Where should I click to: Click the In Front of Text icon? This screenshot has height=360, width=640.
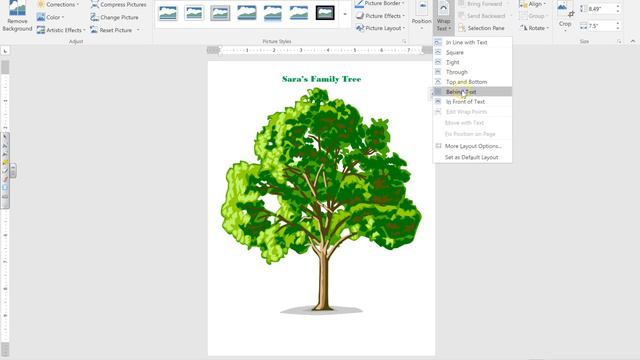[x=438, y=102]
